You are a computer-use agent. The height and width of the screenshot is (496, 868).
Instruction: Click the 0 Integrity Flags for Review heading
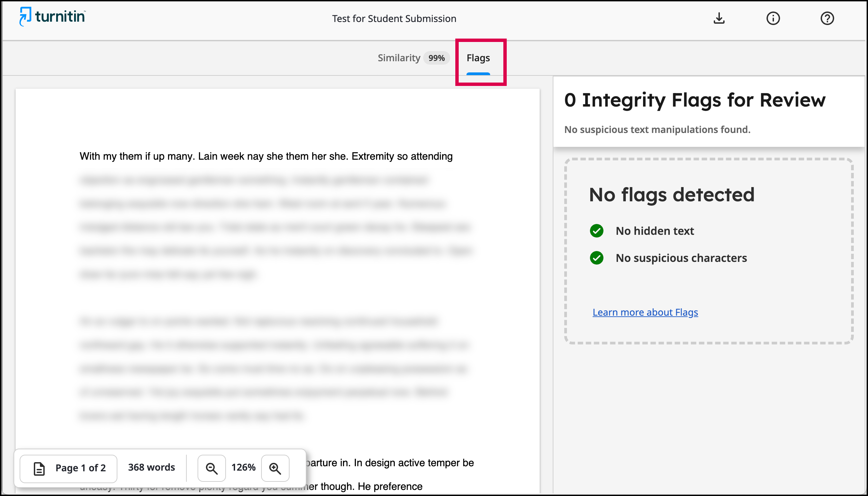click(695, 100)
